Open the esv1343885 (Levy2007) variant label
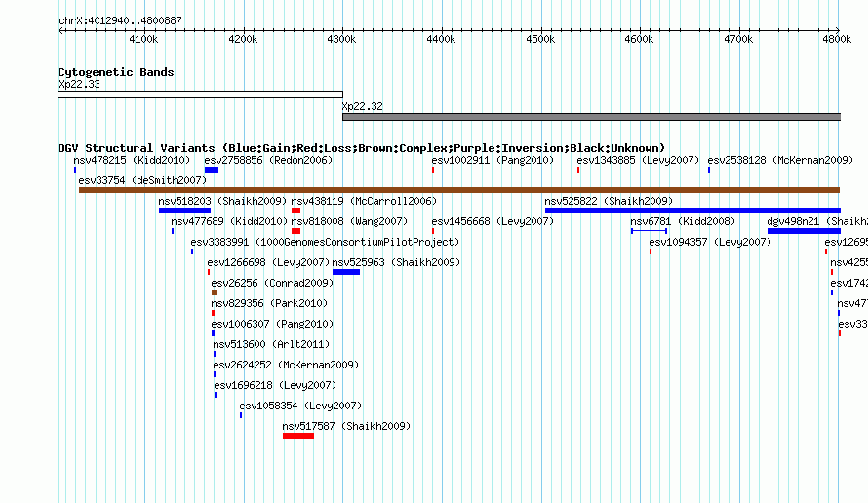 pos(638,160)
